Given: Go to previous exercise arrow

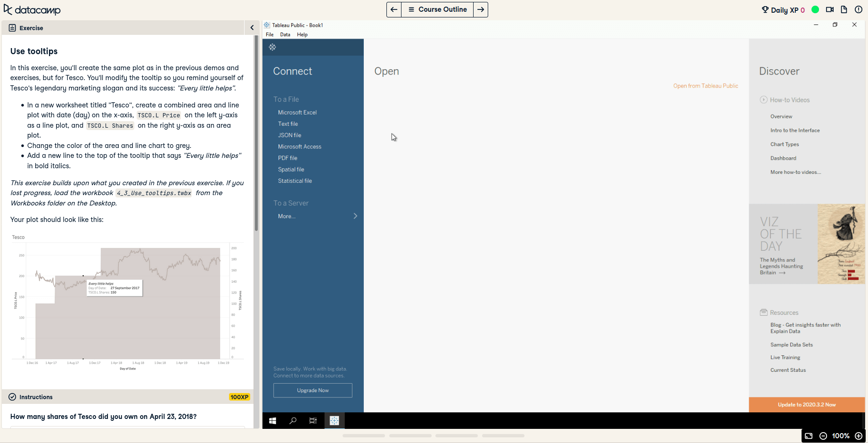Looking at the screenshot, I should point(394,9).
